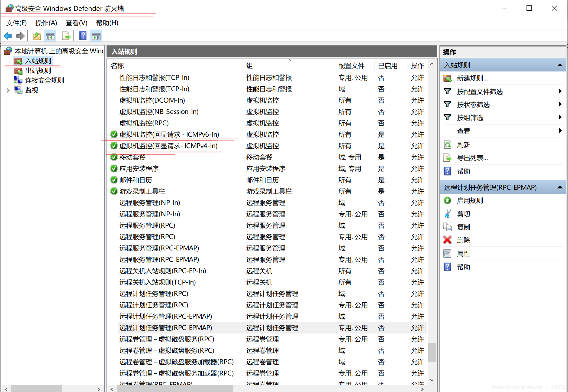The width and height of the screenshot is (568, 392).
Task: Click the show/hide action pane toolbar icon
Action: coord(96,36)
